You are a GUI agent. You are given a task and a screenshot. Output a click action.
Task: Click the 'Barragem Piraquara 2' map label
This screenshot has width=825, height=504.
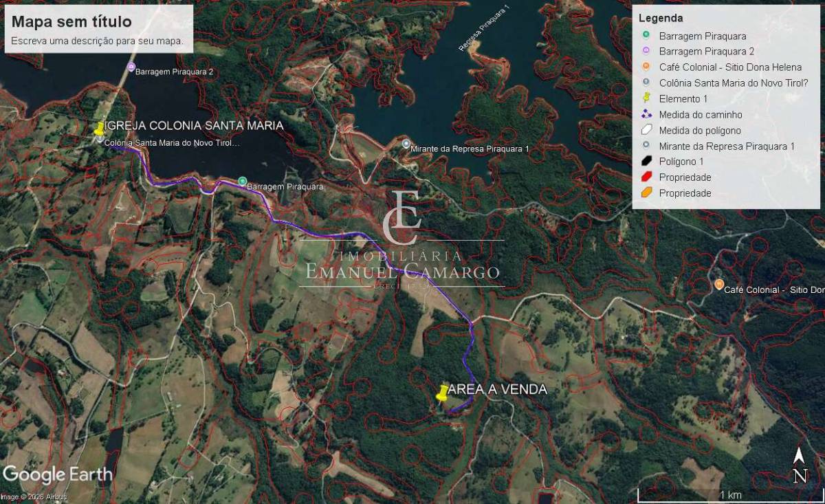175,72
